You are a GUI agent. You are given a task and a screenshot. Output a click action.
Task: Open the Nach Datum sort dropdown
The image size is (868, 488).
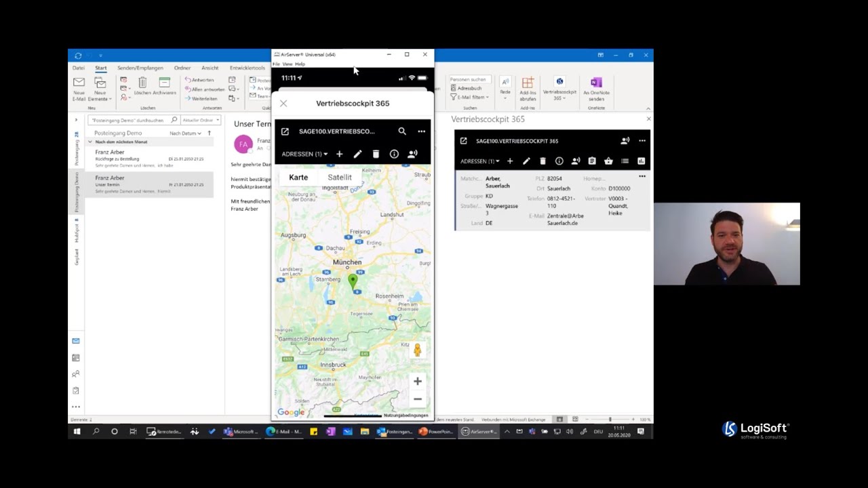[x=185, y=134]
